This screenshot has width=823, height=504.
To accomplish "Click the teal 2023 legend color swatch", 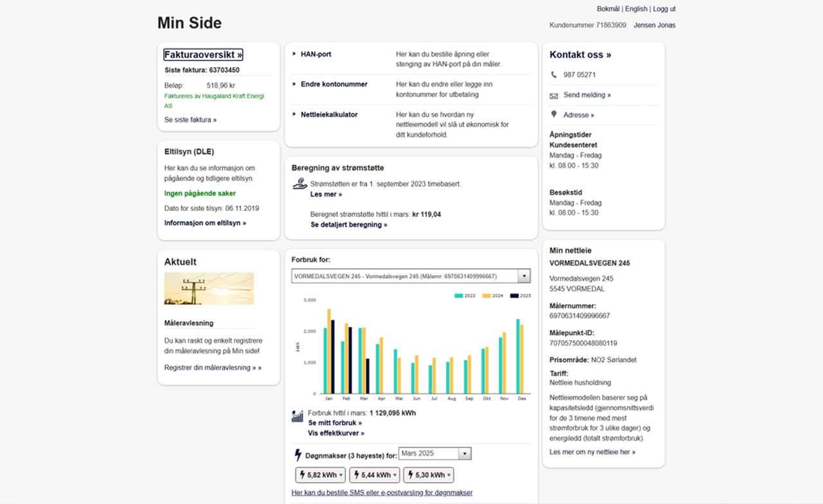I will pyautogui.click(x=457, y=296).
